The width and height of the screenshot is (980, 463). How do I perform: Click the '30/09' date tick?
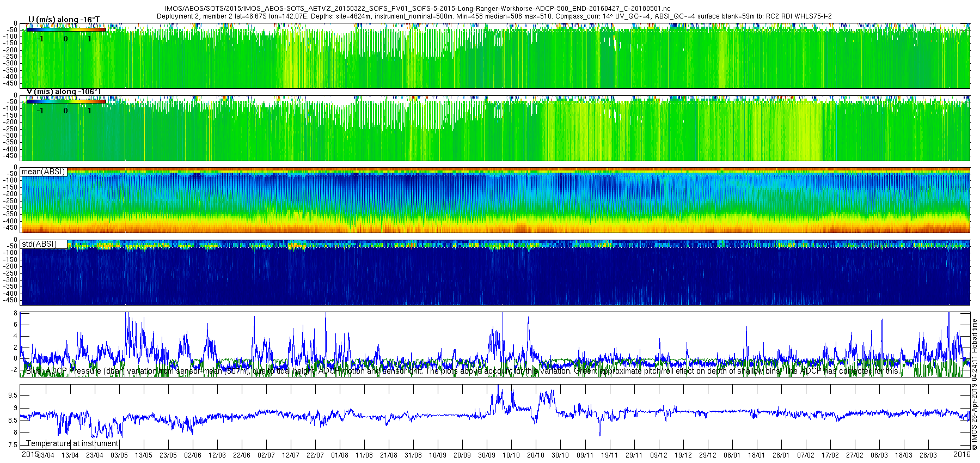tap(487, 455)
